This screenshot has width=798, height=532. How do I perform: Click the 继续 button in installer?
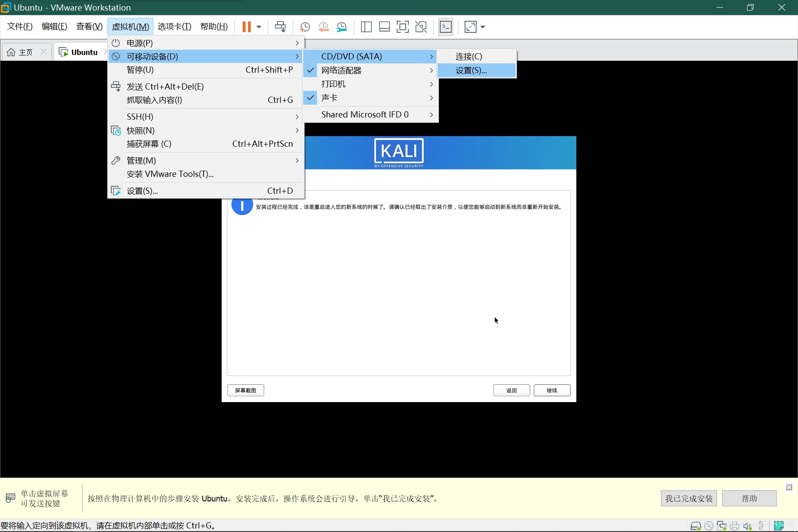pyautogui.click(x=552, y=390)
